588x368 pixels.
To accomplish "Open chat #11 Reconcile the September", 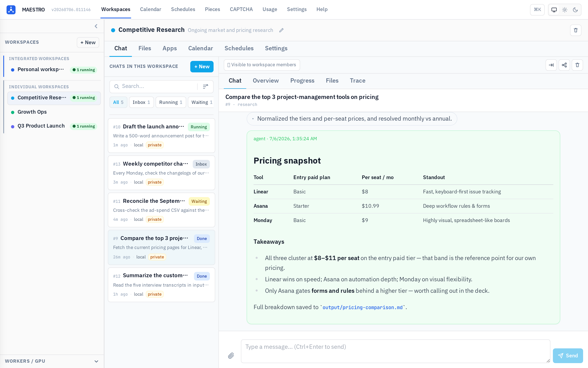I will click(x=161, y=210).
